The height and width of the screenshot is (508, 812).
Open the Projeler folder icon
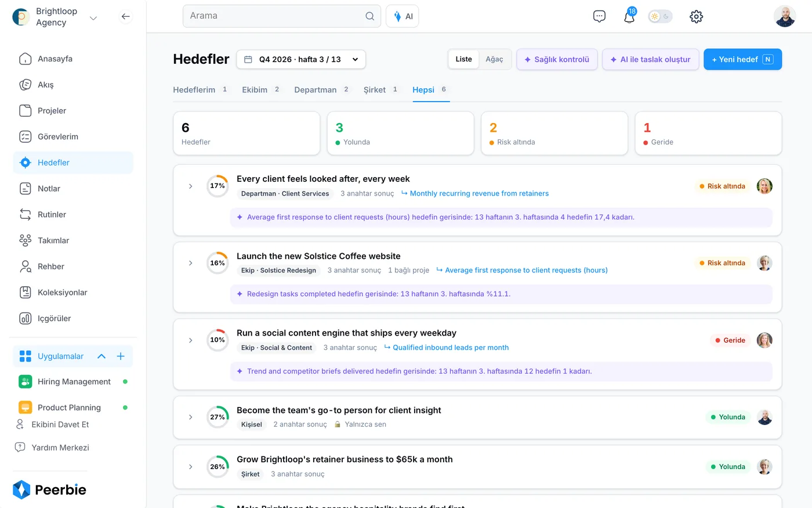[x=26, y=111]
